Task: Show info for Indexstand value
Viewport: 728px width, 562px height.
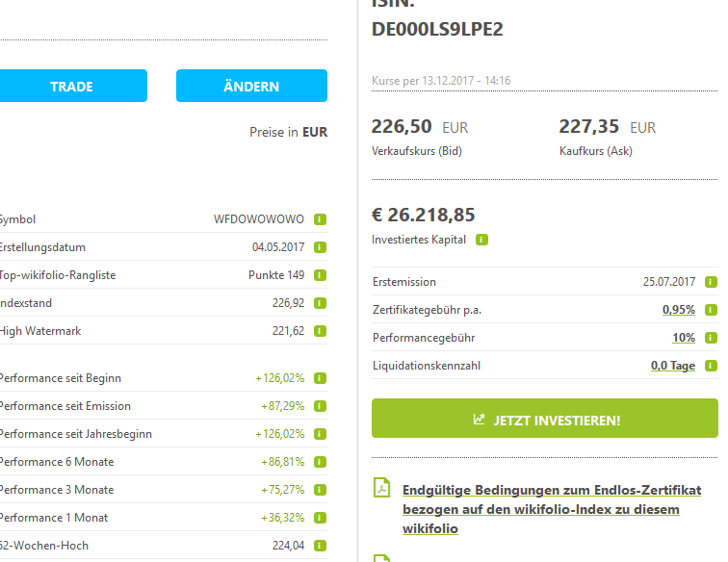Action: click(x=321, y=303)
